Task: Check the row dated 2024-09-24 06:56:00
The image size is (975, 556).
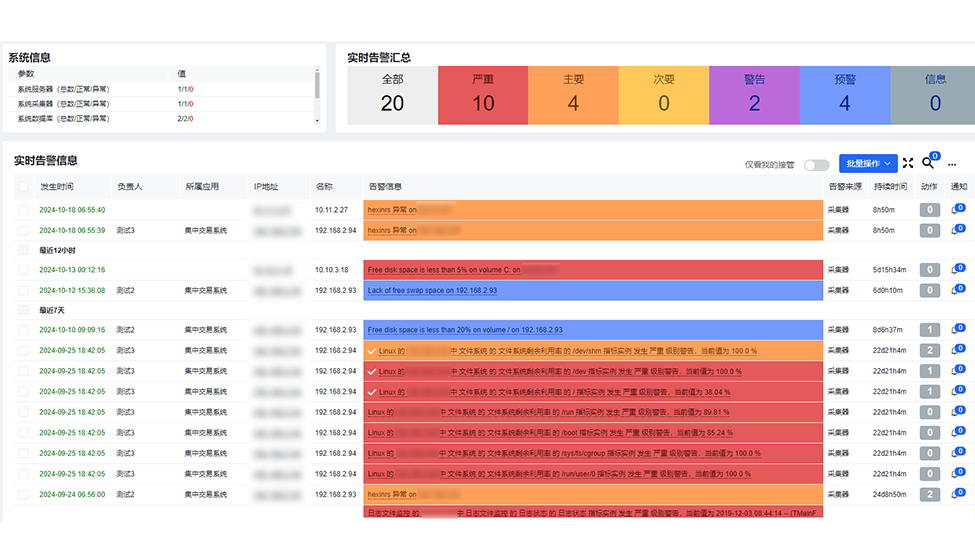Action: [24, 494]
